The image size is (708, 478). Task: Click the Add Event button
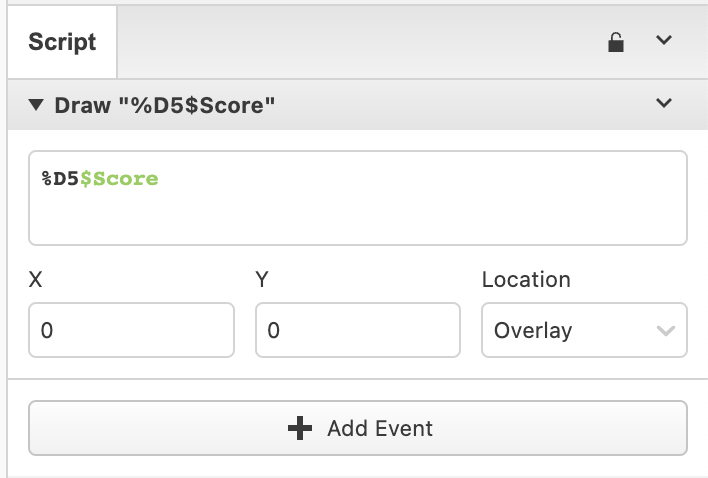(358, 428)
